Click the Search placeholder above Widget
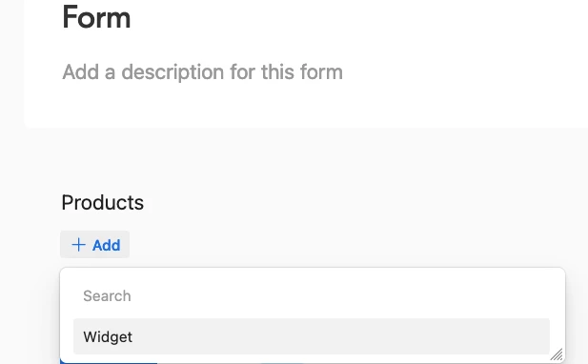Viewport: 588px width, 364px height. click(107, 295)
